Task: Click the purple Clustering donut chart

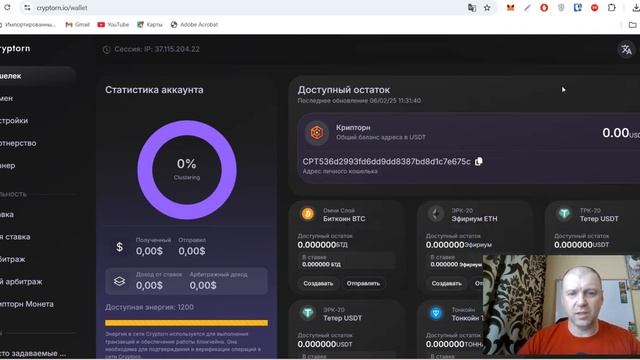Action: [x=187, y=169]
